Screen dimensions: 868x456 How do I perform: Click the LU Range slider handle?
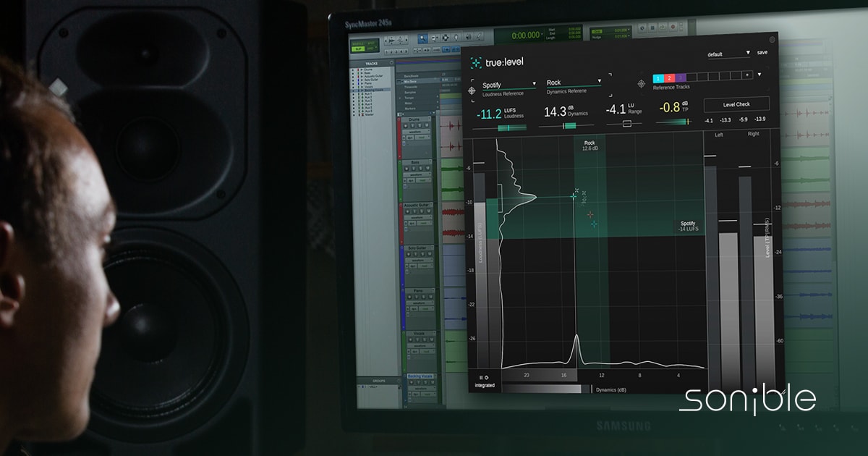pos(628,123)
